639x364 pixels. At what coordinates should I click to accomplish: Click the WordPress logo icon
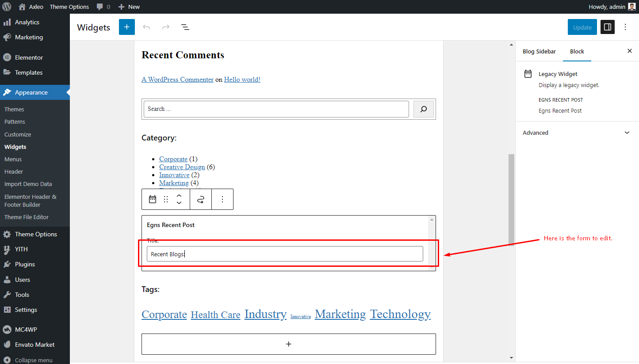(x=7, y=7)
